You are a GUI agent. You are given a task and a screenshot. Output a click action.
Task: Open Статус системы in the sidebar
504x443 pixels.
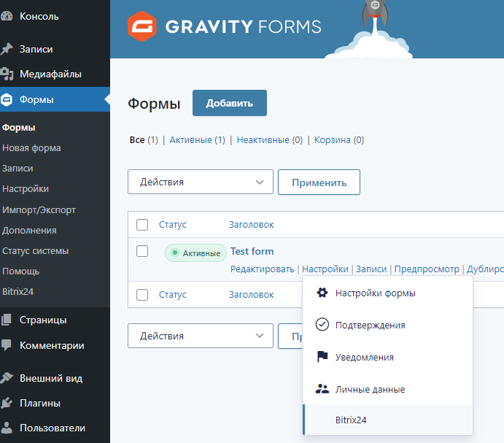point(35,250)
